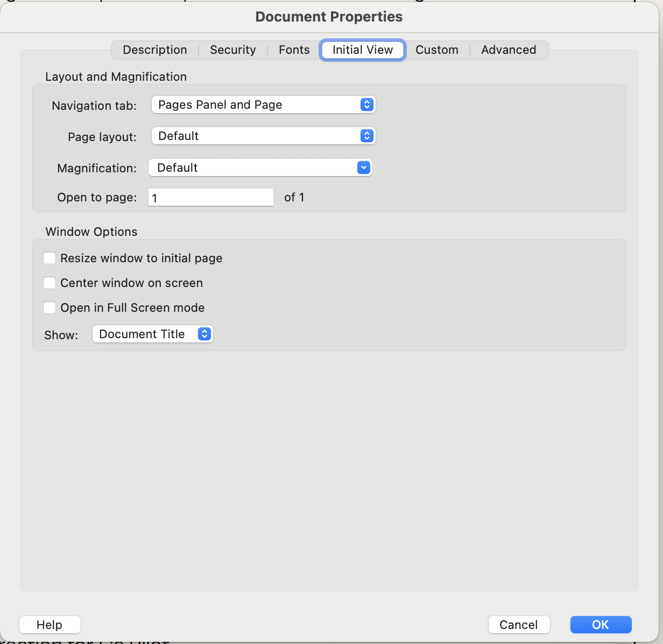This screenshot has width=663, height=644.
Task: Toggle Open in Full Screen mode
Action: coord(50,308)
